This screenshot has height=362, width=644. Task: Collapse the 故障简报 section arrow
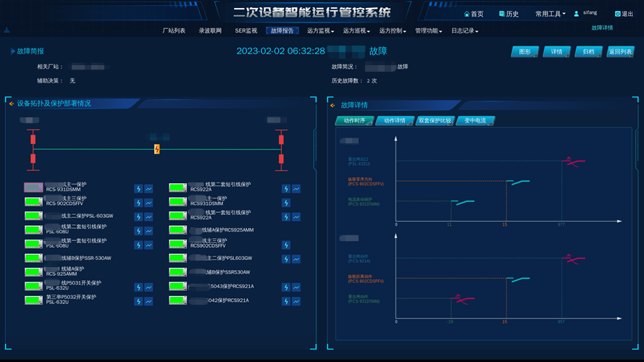(x=12, y=51)
